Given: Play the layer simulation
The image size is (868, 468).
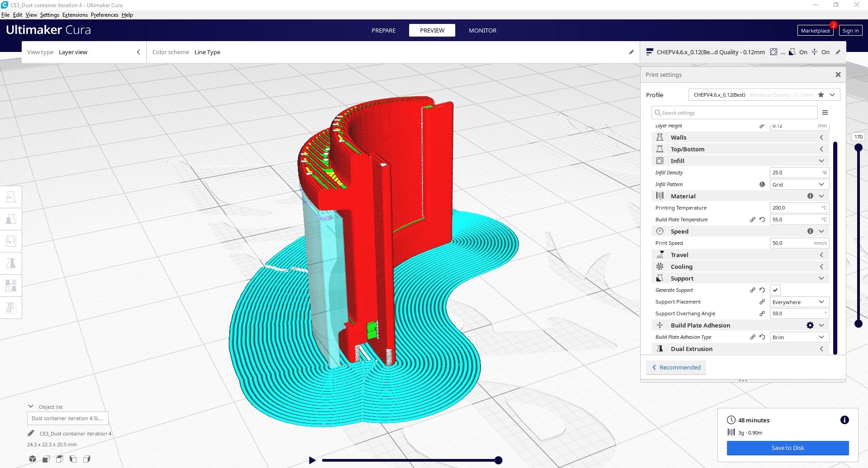Looking at the screenshot, I should point(312,460).
